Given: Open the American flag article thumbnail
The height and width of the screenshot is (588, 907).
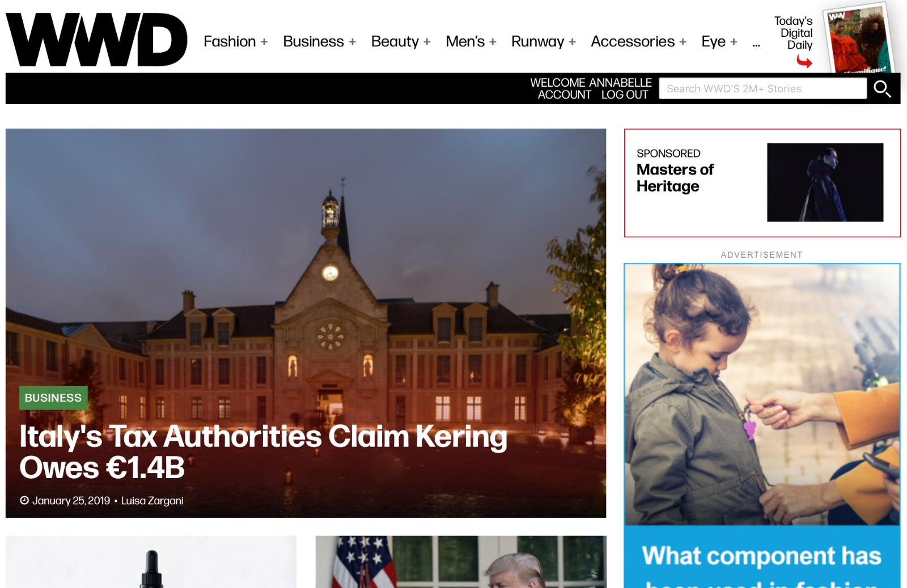Looking at the screenshot, I should pyautogui.click(x=461, y=562).
